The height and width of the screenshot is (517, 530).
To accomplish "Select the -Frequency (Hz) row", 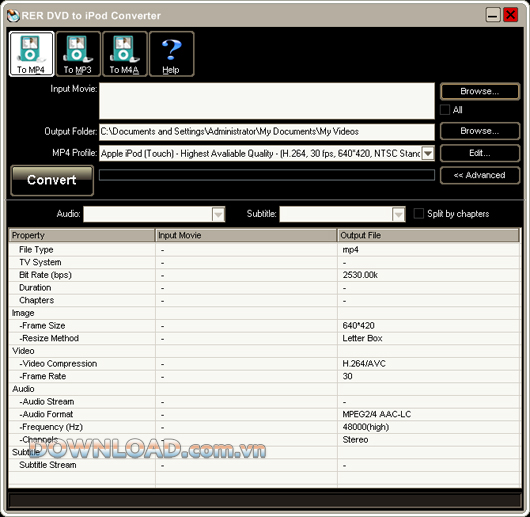I will pyautogui.click(x=264, y=427).
